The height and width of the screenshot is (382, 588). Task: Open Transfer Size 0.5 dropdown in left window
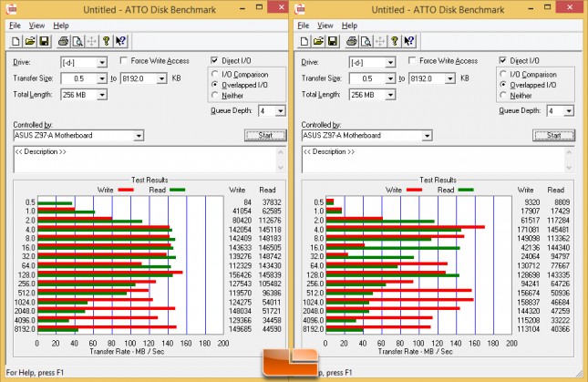point(101,78)
